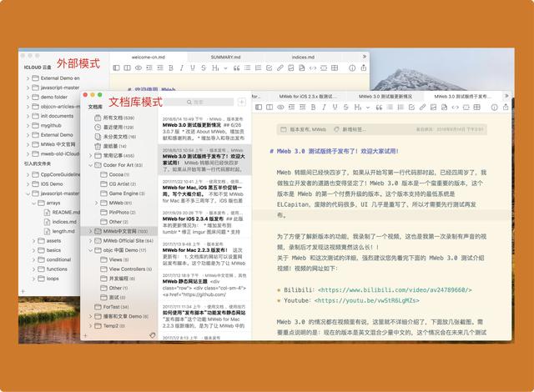Screen dimensions: 534x392
Task: Click the insert image icon in front window
Action: point(433,108)
